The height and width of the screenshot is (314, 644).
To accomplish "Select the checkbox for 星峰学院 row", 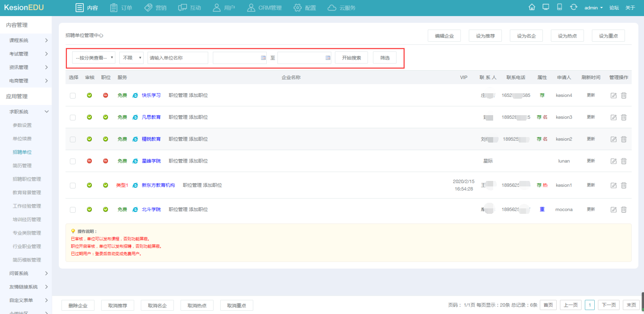I will 73,162.
